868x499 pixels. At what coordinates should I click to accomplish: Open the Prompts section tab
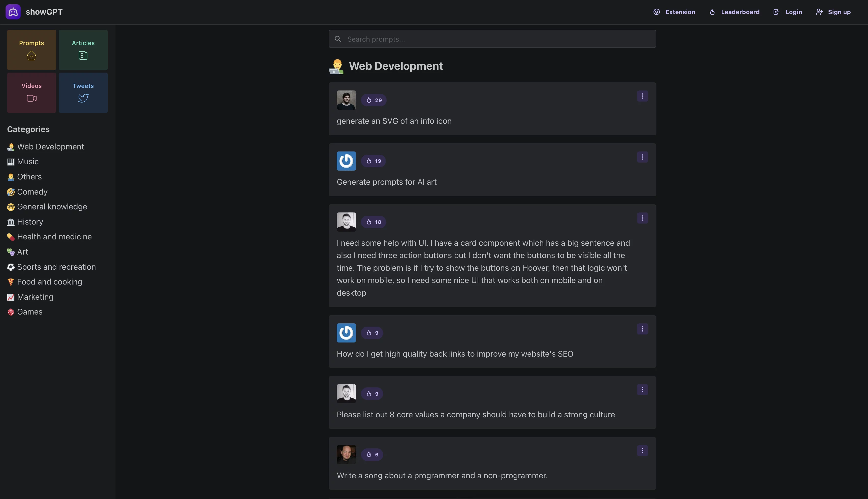click(31, 49)
